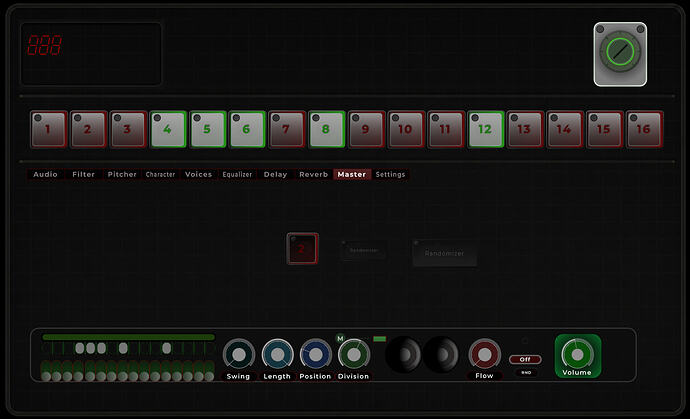Click the first dark round dial after Division
This screenshot has height=419, width=690.
coord(403,355)
